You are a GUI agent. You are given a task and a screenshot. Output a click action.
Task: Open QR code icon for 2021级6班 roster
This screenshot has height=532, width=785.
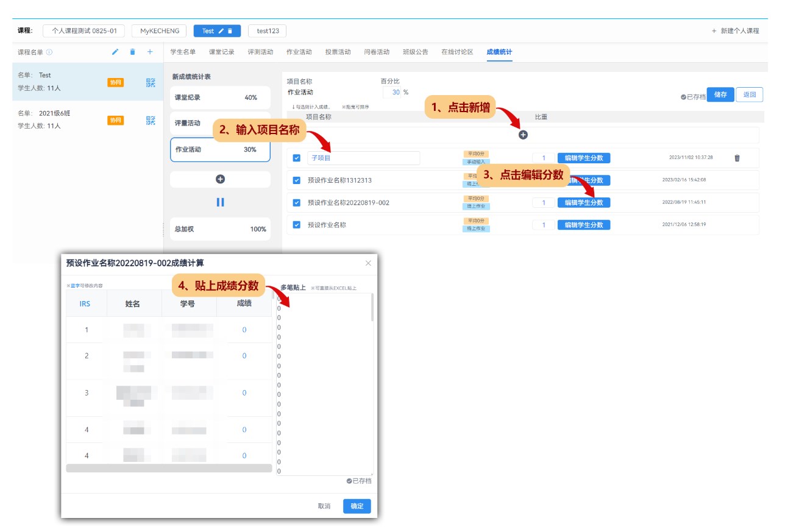pyautogui.click(x=151, y=121)
